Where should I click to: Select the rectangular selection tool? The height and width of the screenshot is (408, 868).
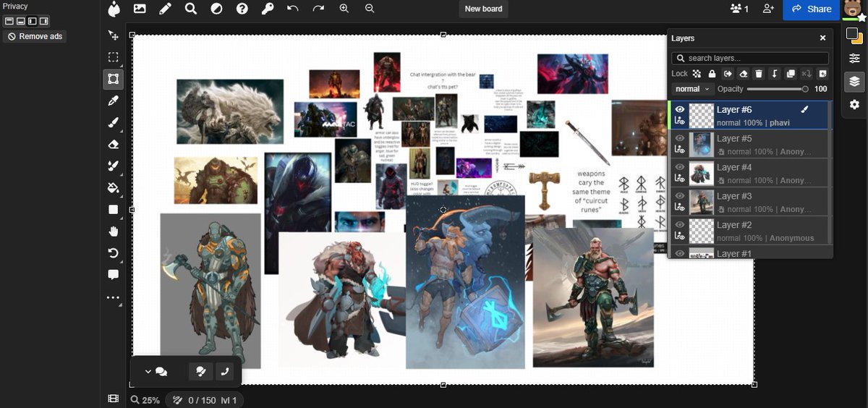click(113, 57)
